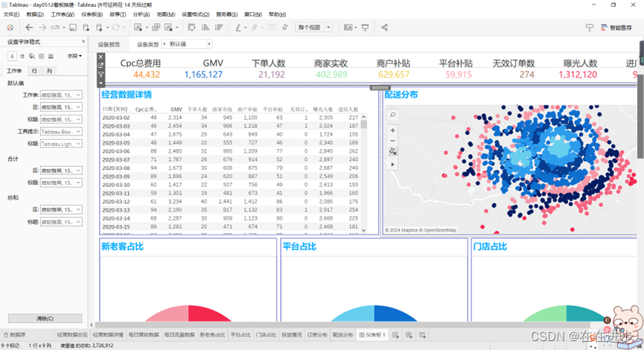Open presentation mode monitor icon
644x350 pixels.
coord(365,28)
